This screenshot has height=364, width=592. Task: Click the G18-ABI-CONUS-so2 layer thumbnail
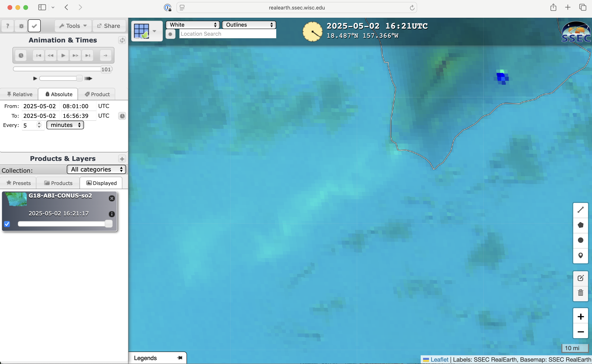tap(16, 199)
